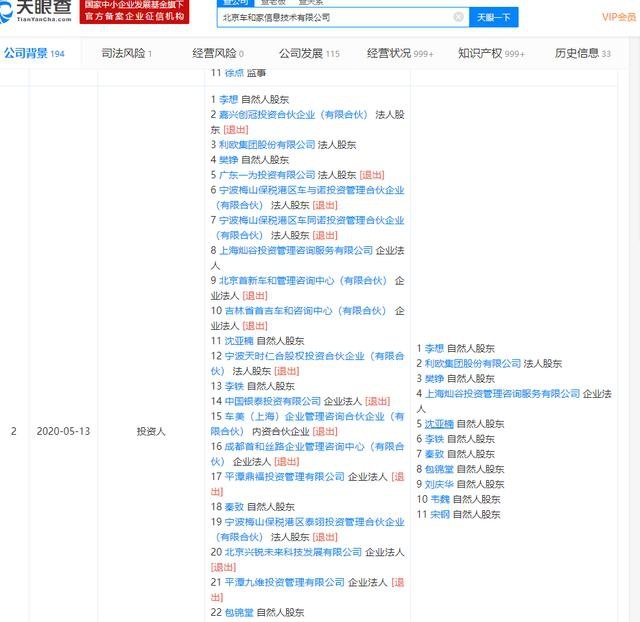Open item 18 秦致 link
This screenshot has width=640, height=622.
point(234,507)
